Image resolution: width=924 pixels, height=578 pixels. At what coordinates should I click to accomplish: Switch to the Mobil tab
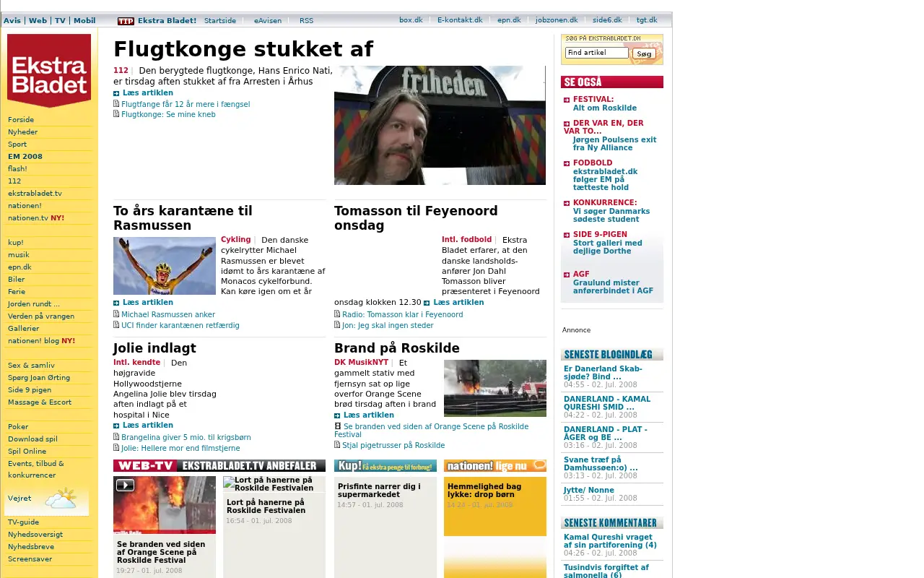(84, 21)
